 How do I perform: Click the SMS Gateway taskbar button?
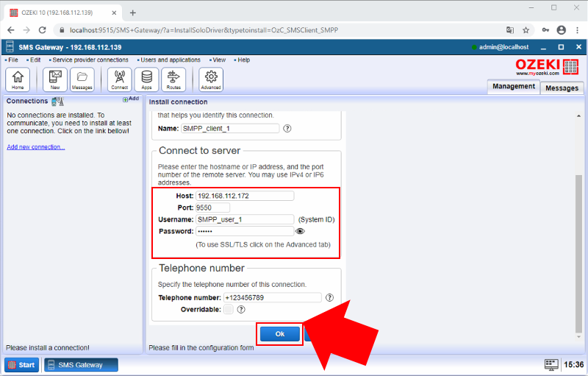click(x=81, y=365)
